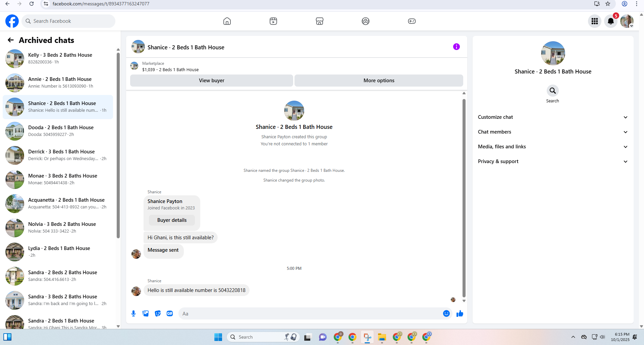Viewport: 644px width, 345px height.
Task: Open the Marketplace tab icon
Action: pos(320,21)
